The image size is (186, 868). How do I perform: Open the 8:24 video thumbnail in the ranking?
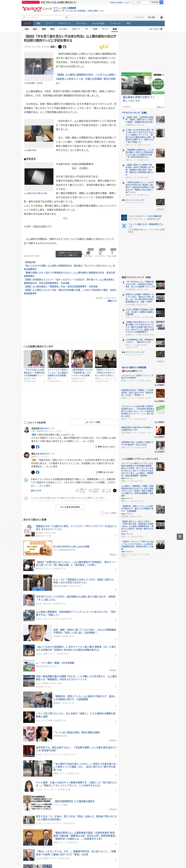click(160, 285)
